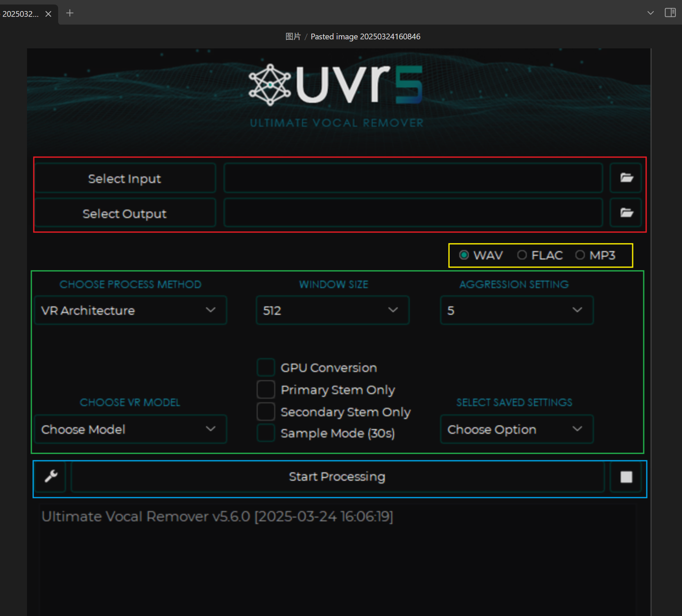Select MP3 output format

(596, 255)
